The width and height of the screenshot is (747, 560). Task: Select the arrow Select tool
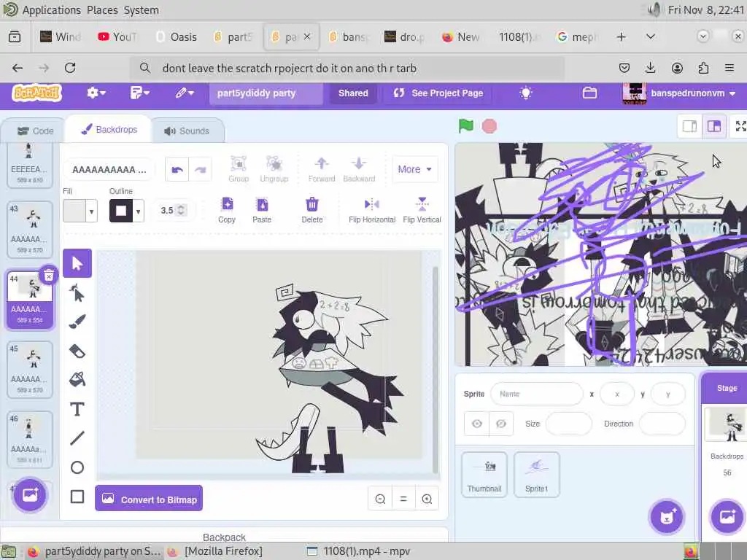pos(77,263)
